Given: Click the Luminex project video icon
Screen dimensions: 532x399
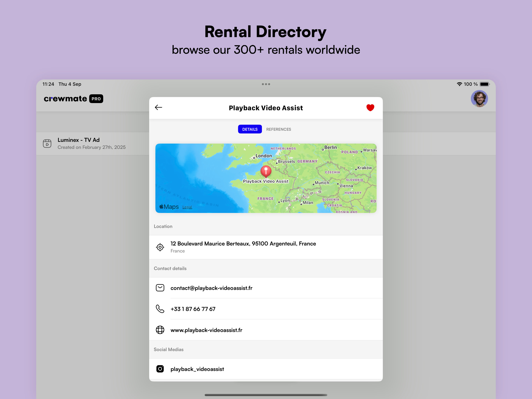Looking at the screenshot, I should pyautogui.click(x=47, y=143).
